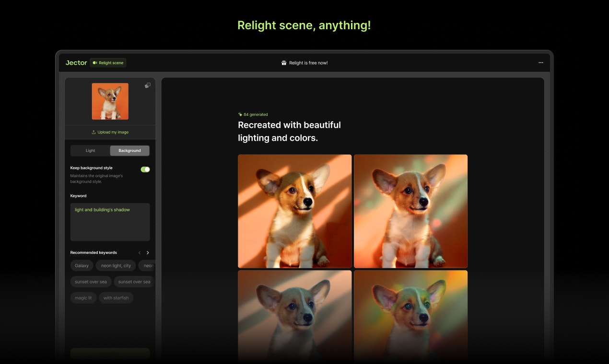Click the Jector logo
Viewport: 609px width, 364px height.
76,63
